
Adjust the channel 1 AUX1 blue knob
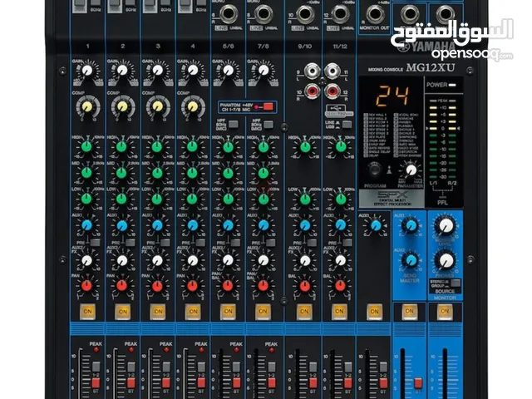[86, 225]
